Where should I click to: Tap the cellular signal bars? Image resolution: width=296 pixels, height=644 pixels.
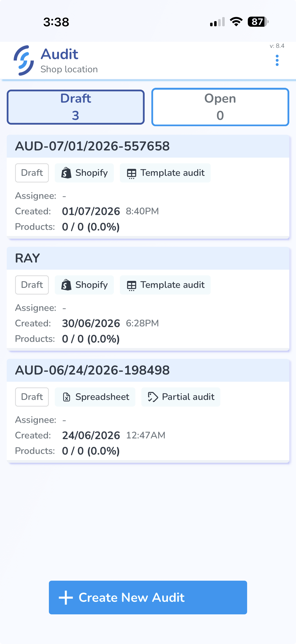tap(217, 22)
